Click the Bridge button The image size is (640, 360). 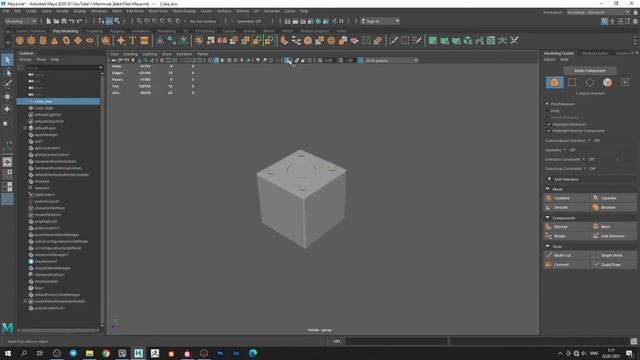coord(567,236)
